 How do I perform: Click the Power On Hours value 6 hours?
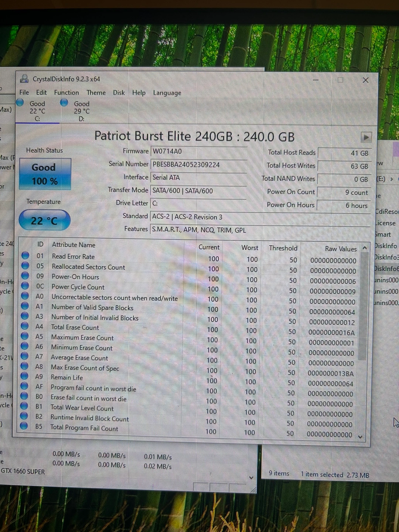[343, 205]
